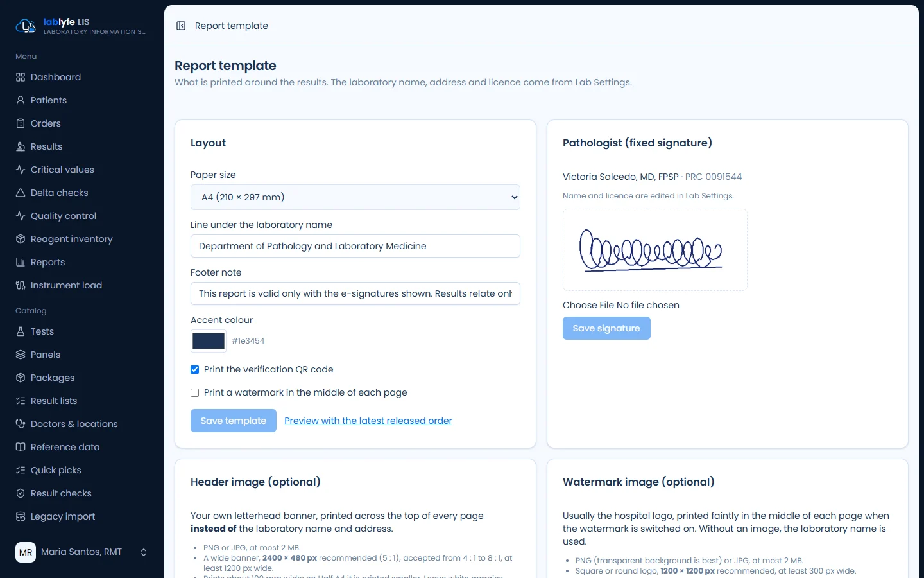Click the Line under the laboratory name field

[x=355, y=246]
